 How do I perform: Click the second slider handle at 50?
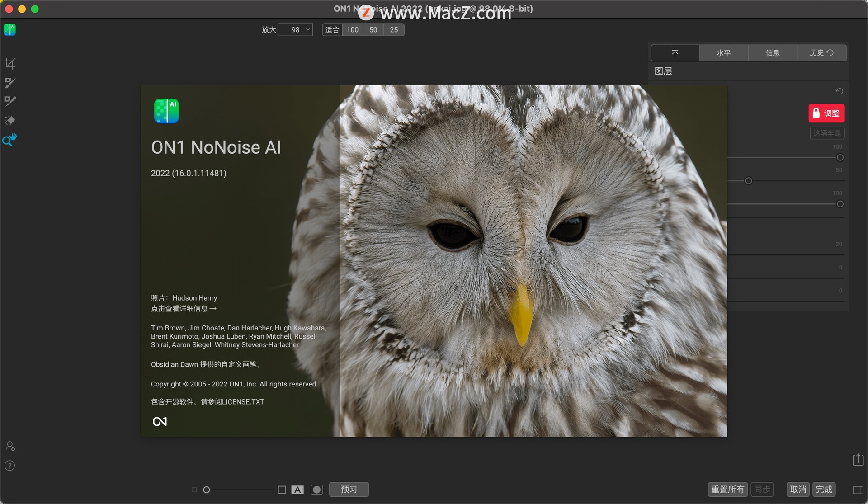[749, 181]
